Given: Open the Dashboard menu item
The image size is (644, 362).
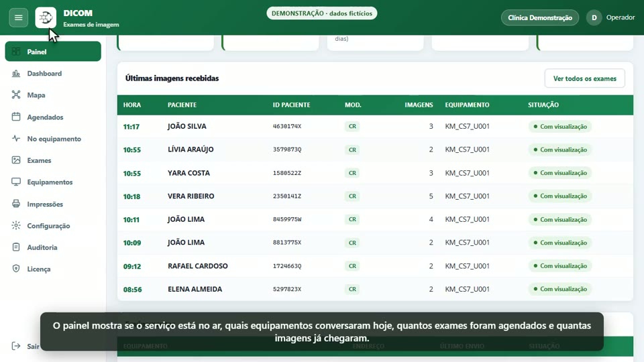Looking at the screenshot, I should click(53, 74).
